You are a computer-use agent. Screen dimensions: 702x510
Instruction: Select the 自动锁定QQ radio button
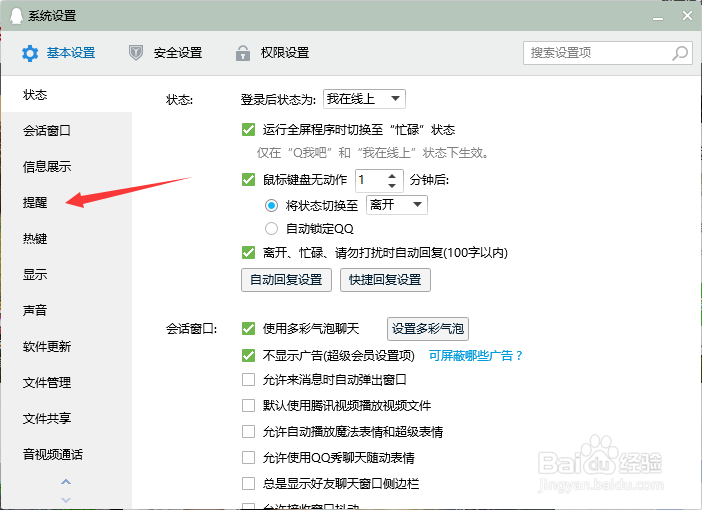tap(271, 229)
